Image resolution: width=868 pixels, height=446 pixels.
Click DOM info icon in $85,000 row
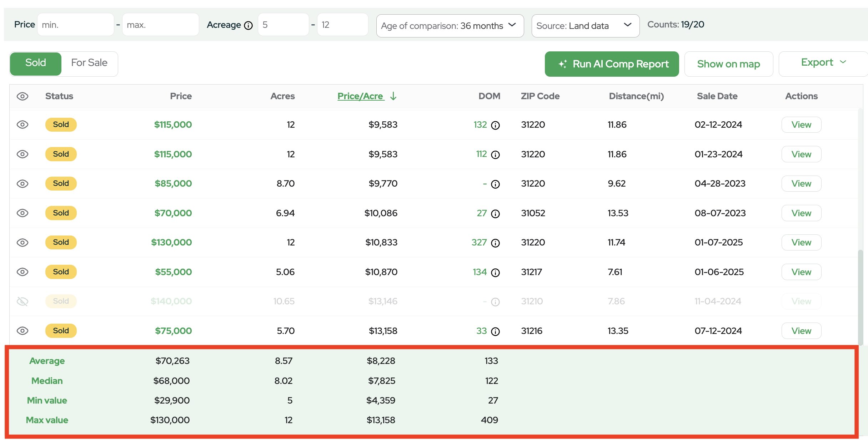(495, 184)
